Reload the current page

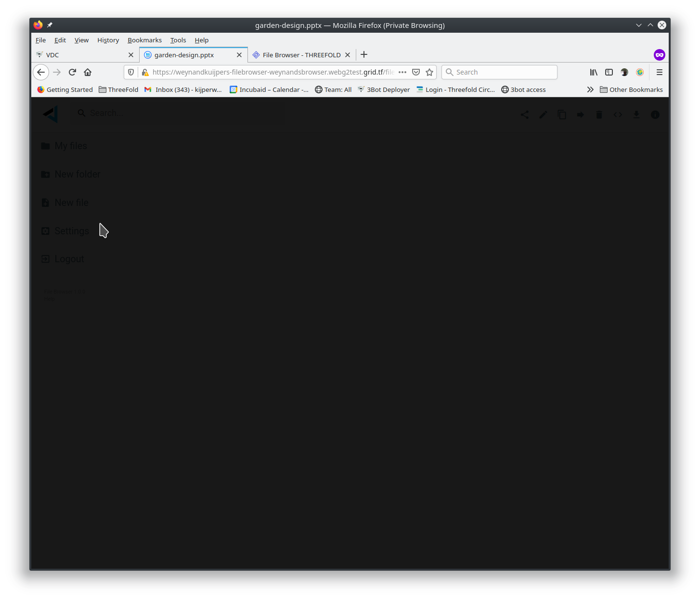point(72,72)
